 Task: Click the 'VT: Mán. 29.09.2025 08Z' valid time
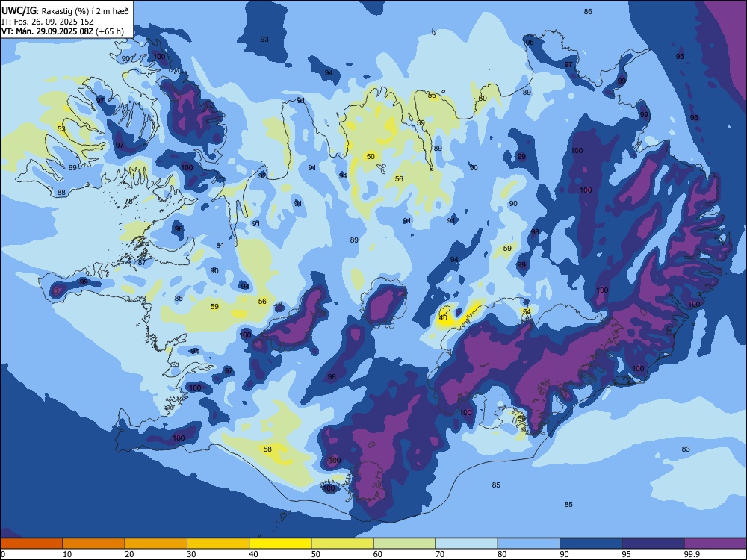click(x=48, y=31)
